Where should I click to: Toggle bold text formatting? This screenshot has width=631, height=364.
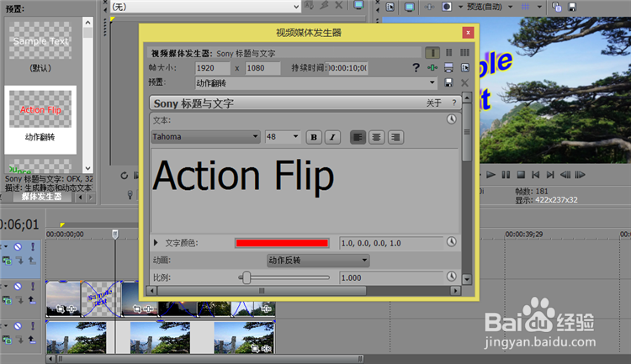pos(314,137)
